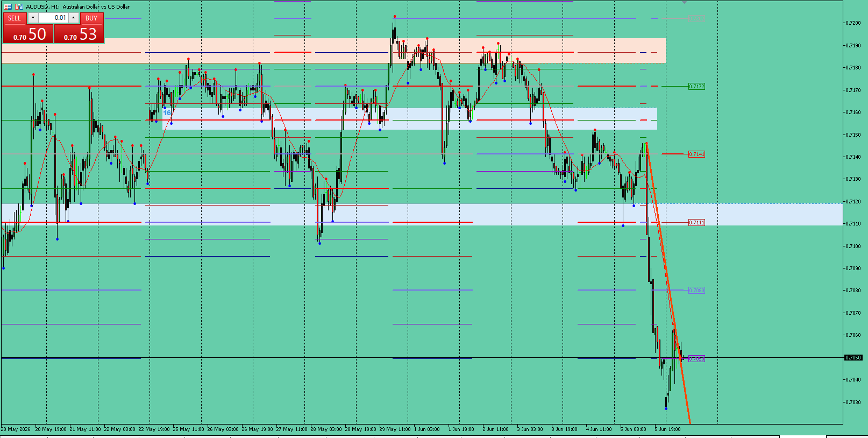Screen dimensions: 868x438
Task: Click the black 0.7050 current price tag
Action: point(853,357)
